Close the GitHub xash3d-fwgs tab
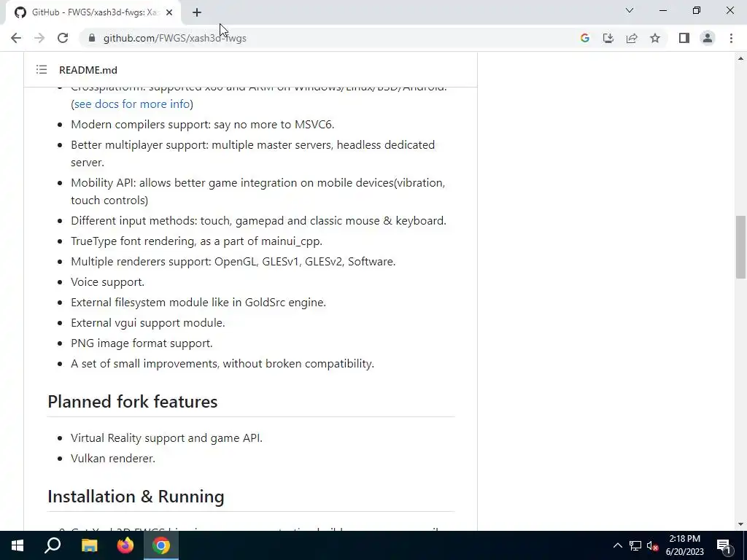Image resolution: width=747 pixels, height=560 pixels. [x=169, y=12]
